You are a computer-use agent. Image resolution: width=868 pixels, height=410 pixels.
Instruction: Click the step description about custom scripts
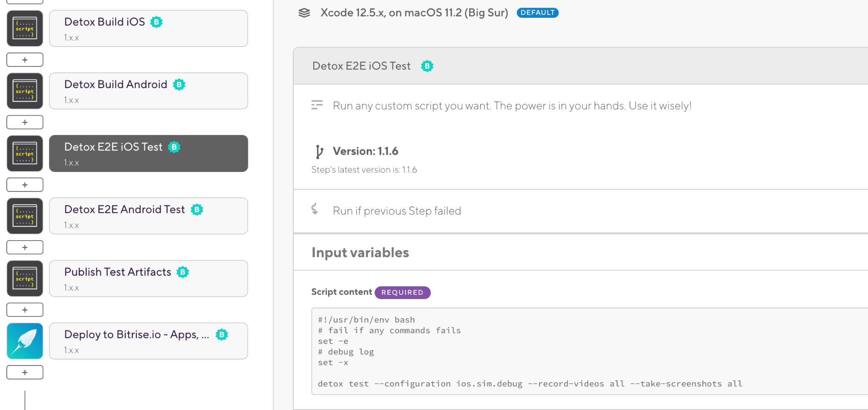coord(512,105)
